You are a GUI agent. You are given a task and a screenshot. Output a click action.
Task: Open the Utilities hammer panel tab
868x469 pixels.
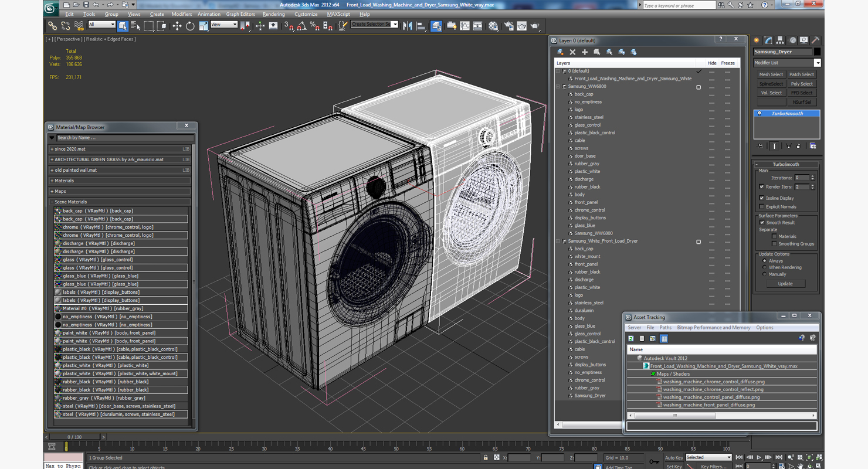tap(815, 40)
